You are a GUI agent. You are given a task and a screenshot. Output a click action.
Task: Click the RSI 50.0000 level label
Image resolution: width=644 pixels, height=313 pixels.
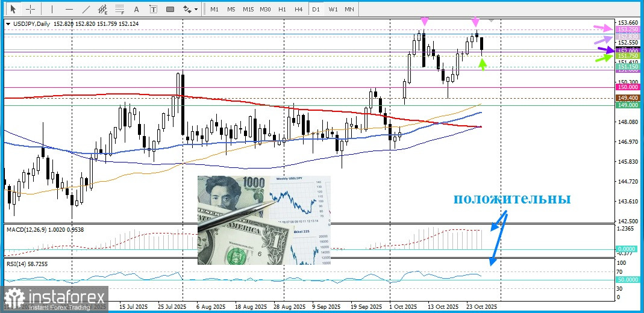point(627,280)
